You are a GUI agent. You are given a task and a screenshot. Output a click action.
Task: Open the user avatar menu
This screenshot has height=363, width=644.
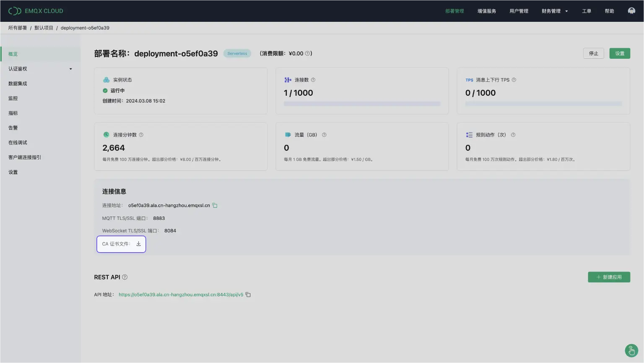(631, 11)
